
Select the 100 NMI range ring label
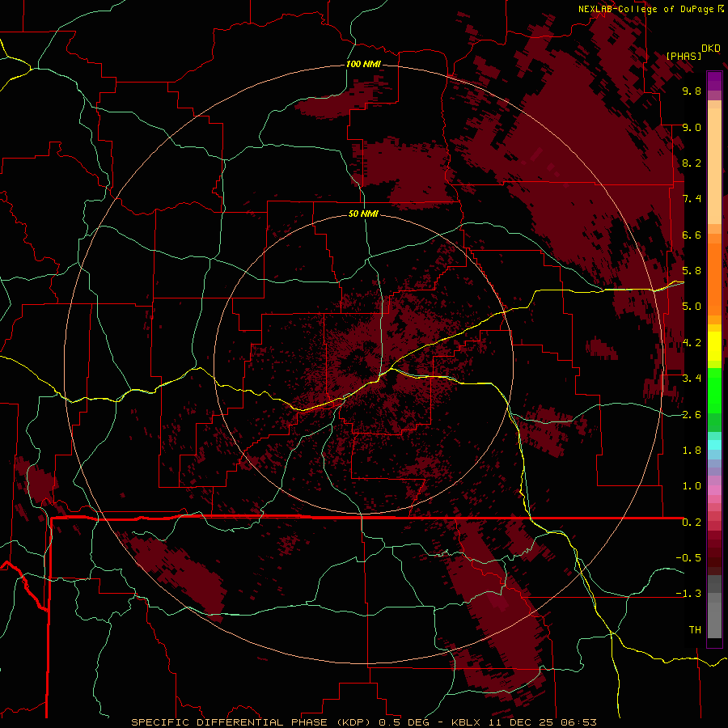363,64
